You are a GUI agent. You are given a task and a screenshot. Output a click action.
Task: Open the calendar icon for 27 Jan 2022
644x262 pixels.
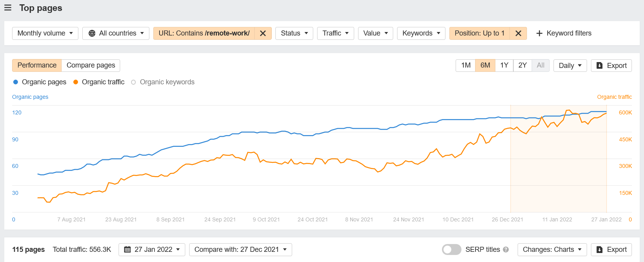coord(128,250)
